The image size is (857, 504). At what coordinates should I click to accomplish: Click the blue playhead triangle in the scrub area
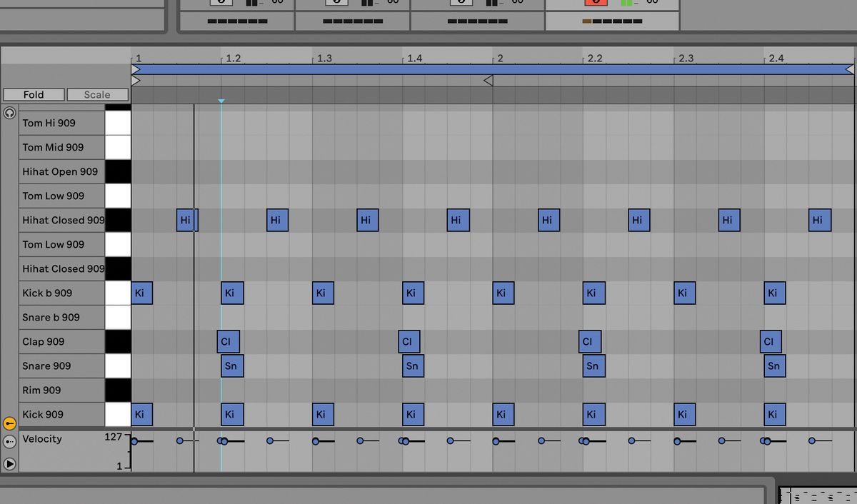(x=221, y=101)
